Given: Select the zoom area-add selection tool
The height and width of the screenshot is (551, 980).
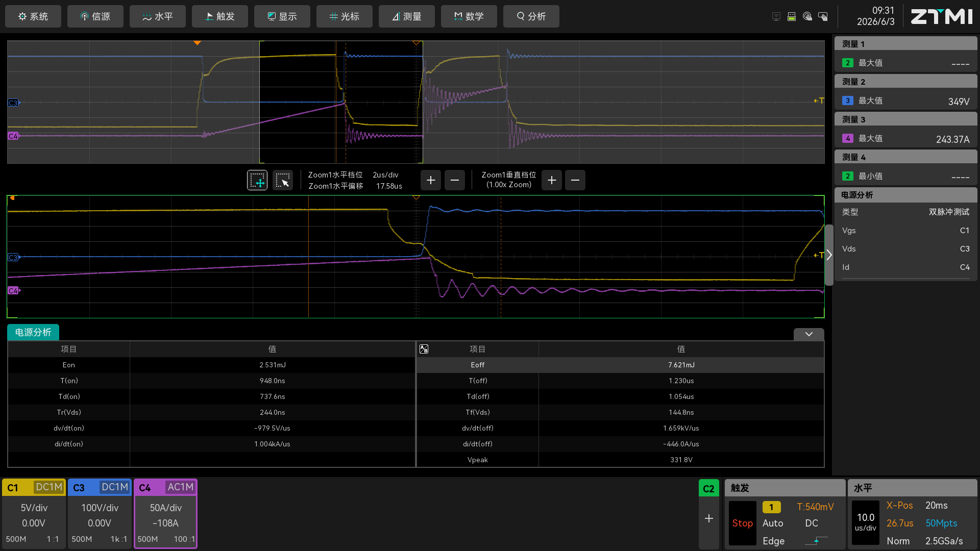Looking at the screenshot, I should pos(257,180).
